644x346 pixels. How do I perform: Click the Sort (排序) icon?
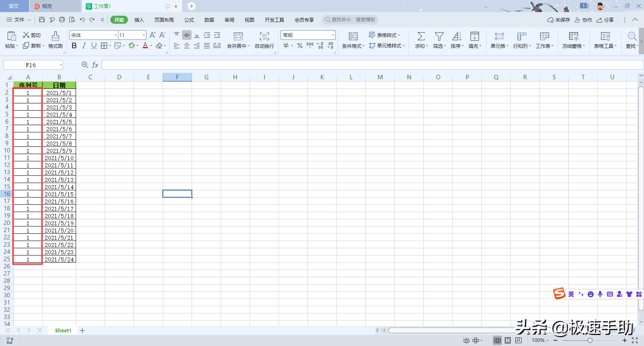point(456,37)
